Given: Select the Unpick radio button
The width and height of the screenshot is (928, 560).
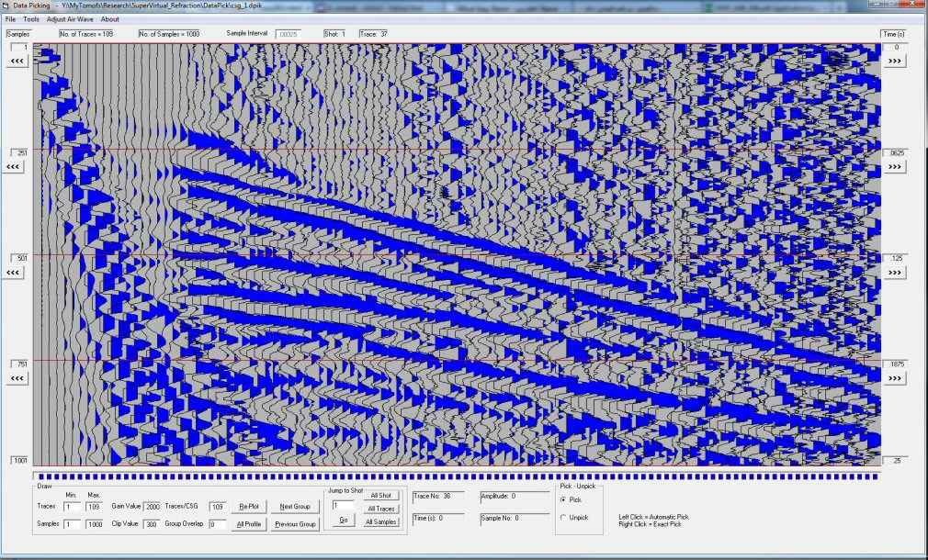Looking at the screenshot, I should [563, 518].
